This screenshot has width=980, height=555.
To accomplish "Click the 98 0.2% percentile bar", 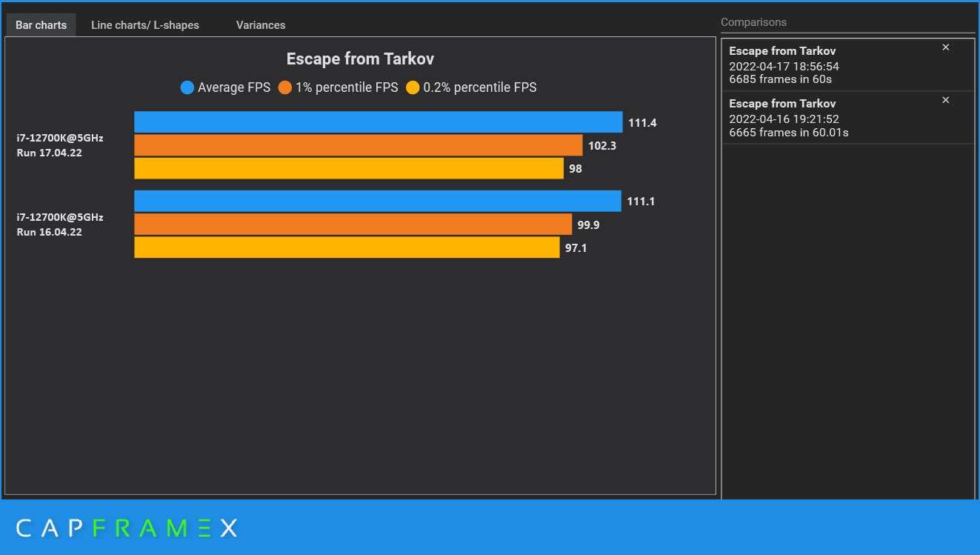I will pyautogui.click(x=349, y=168).
